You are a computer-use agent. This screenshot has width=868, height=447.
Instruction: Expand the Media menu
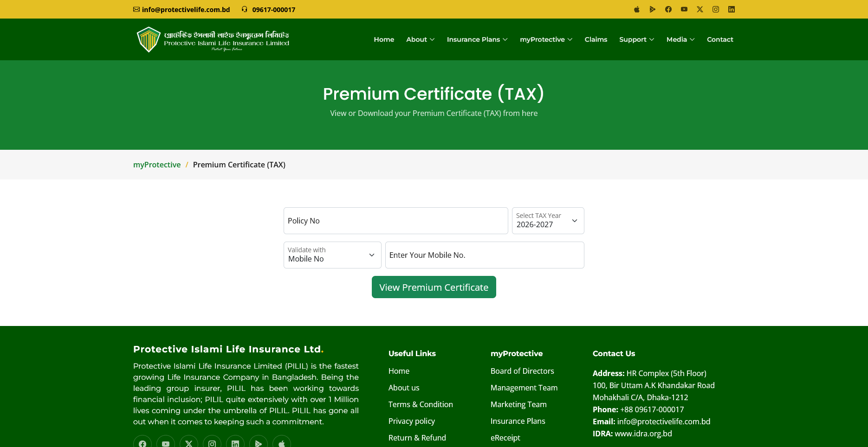[x=680, y=39]
